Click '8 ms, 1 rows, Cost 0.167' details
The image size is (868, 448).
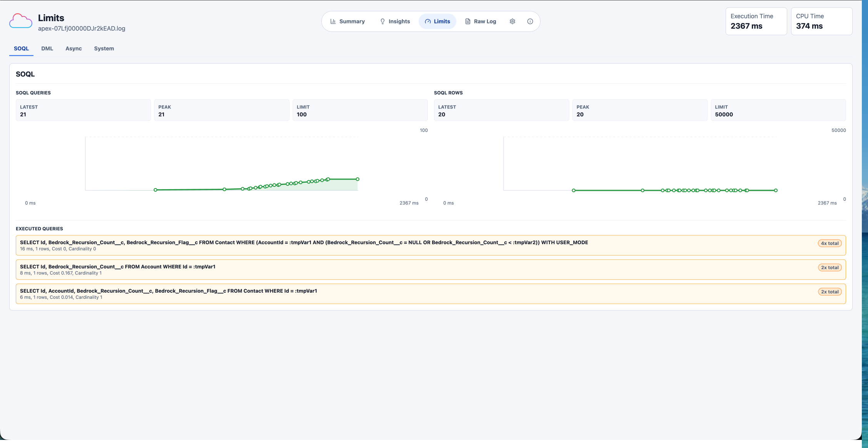coord(61,273)
